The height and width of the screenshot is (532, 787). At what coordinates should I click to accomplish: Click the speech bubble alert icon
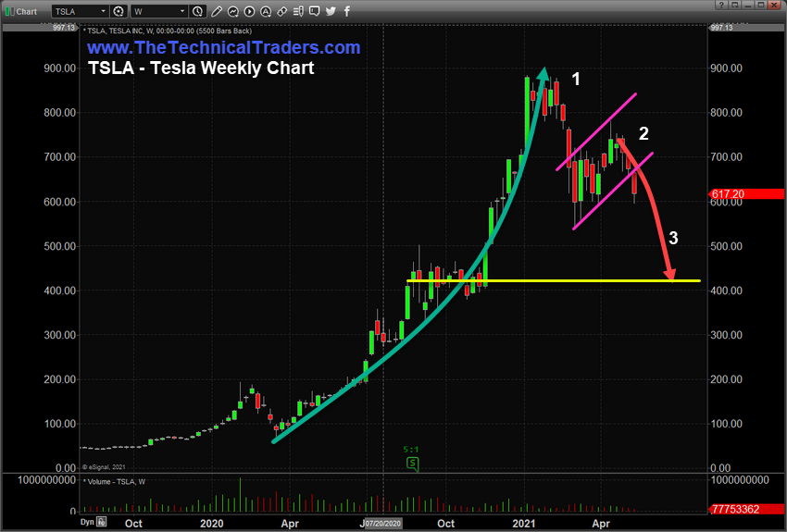click(314, 11)
